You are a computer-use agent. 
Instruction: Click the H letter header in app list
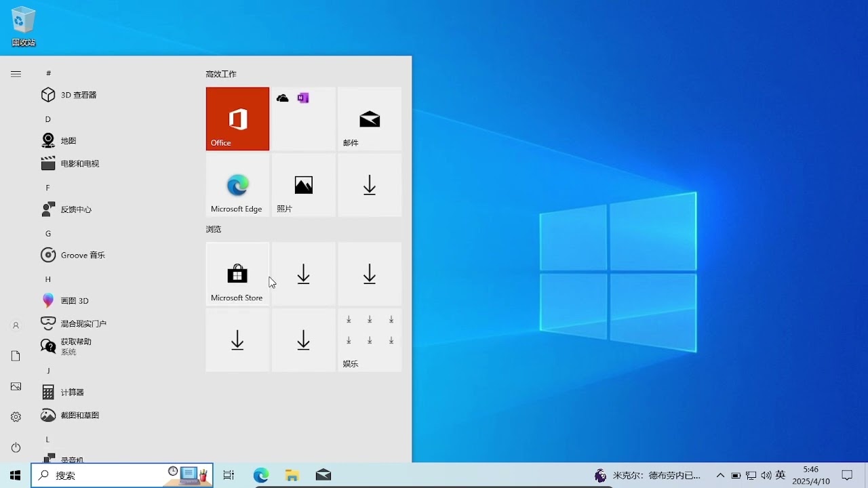[48, 279]
